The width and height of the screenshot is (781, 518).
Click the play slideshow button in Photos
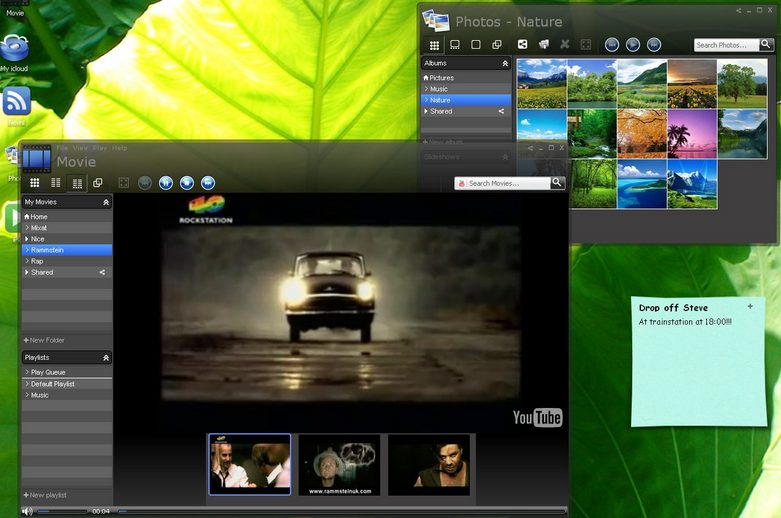click(x=633, y=45)
